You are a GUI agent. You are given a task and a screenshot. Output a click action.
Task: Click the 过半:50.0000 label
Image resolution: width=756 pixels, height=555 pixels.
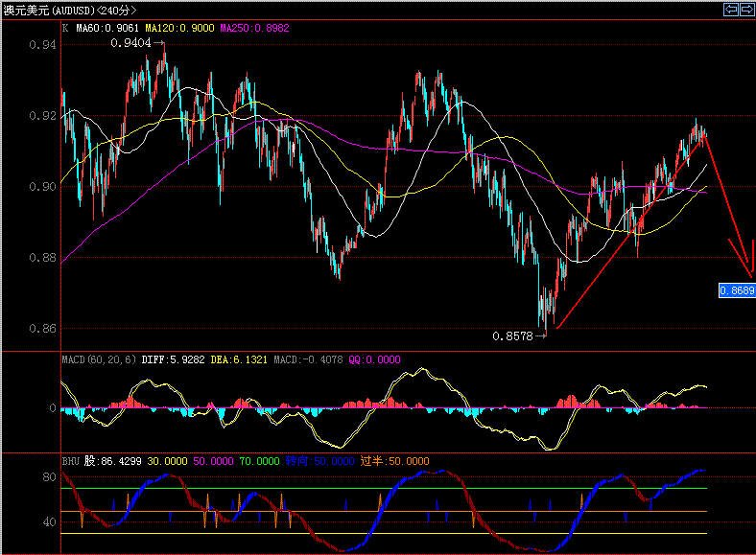pos(394,461)
